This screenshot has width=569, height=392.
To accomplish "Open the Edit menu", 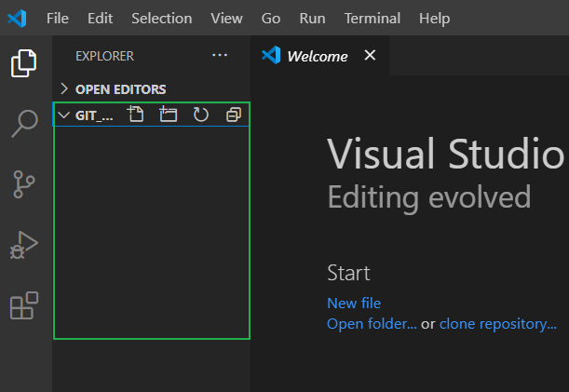I will coord(101,18).
